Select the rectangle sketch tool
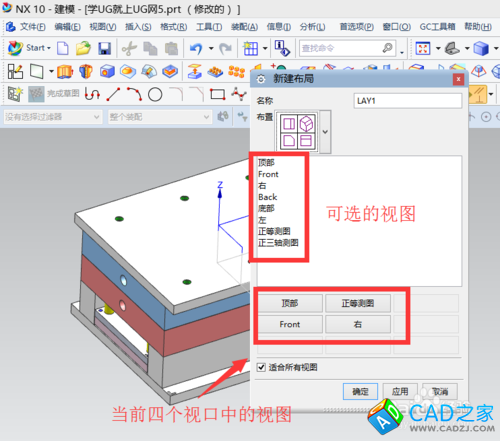This screenshot has height=441, width=500. pos(218,94)
